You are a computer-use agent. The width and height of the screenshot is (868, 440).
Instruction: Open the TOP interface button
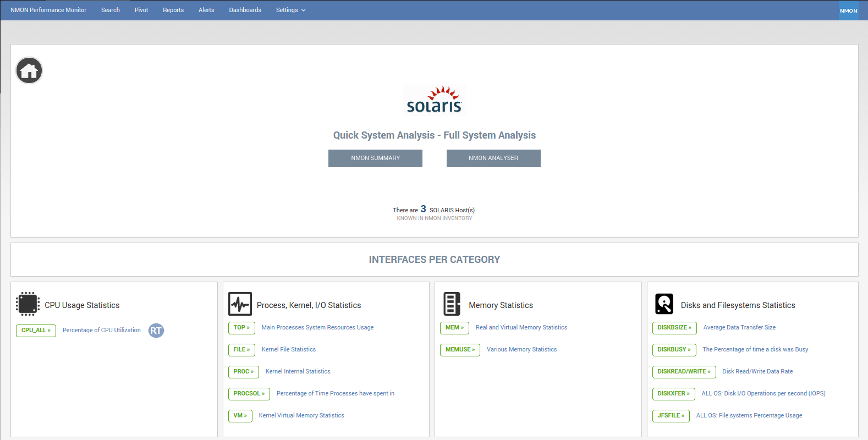(x=241, y=328)
